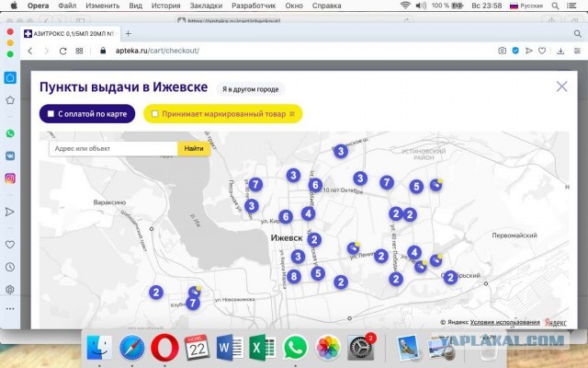This screenshot has height=368, width=588.
Task: Check 'Принимает маркированный товар' filter
Action: (x=154, y=114)
